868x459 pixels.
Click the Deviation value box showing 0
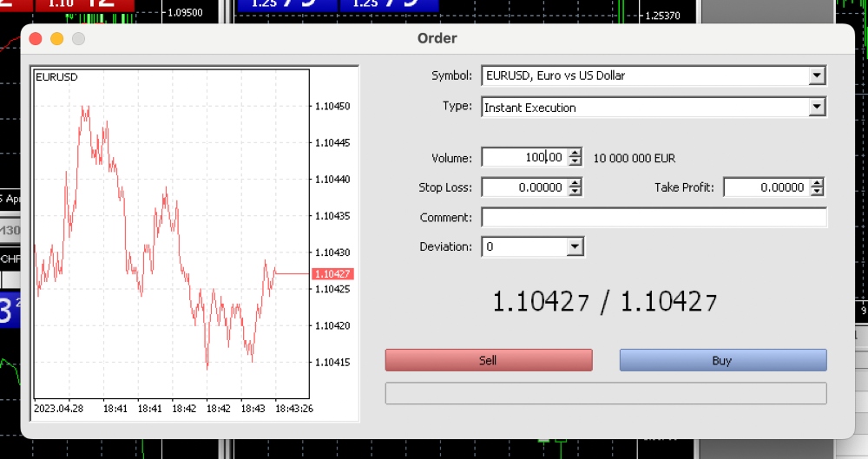[x=525, y=247]
